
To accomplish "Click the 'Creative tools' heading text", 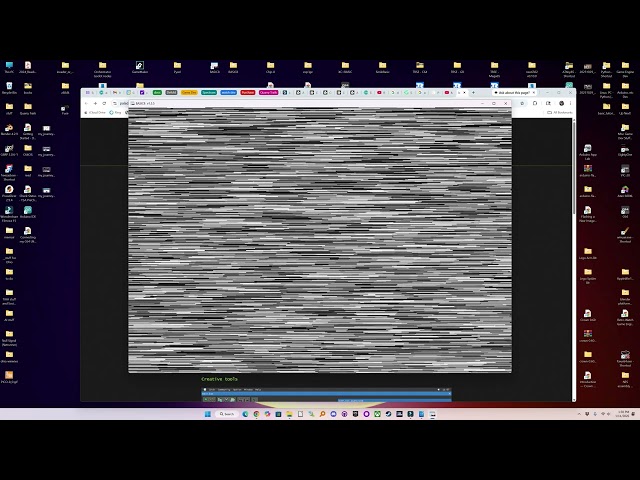I will 219,379.
